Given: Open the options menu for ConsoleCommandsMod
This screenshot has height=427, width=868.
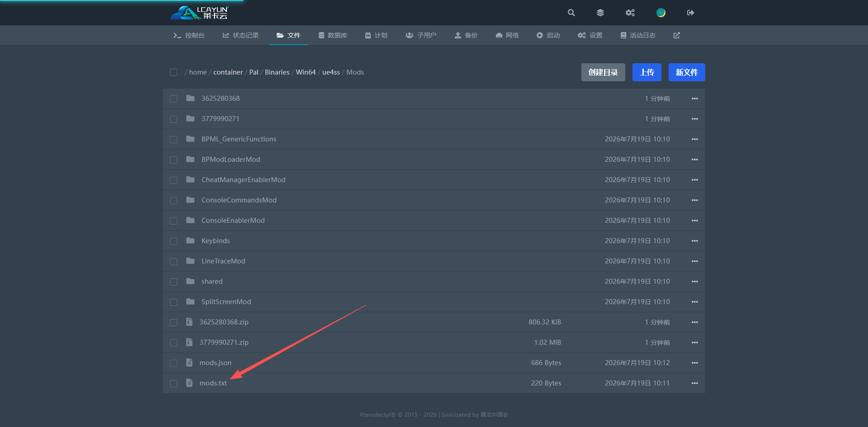Looking at the screenshot, I should [x=695, y=200].
